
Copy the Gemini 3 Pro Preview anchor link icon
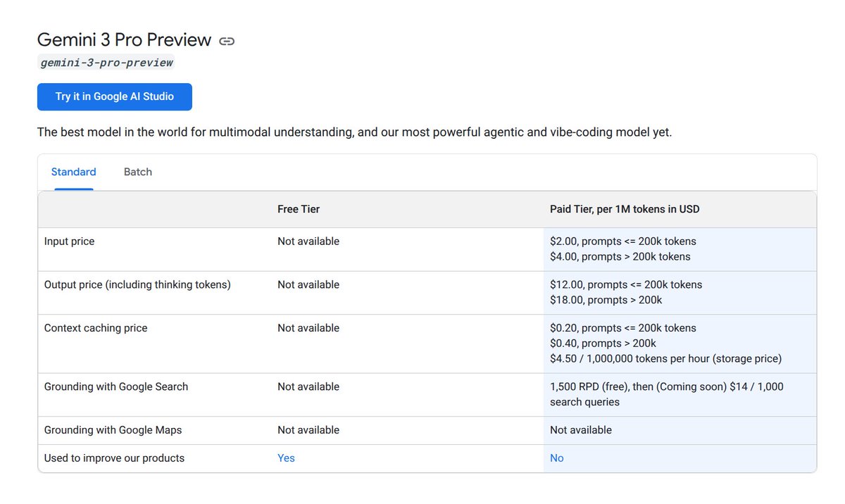point(227,41)
